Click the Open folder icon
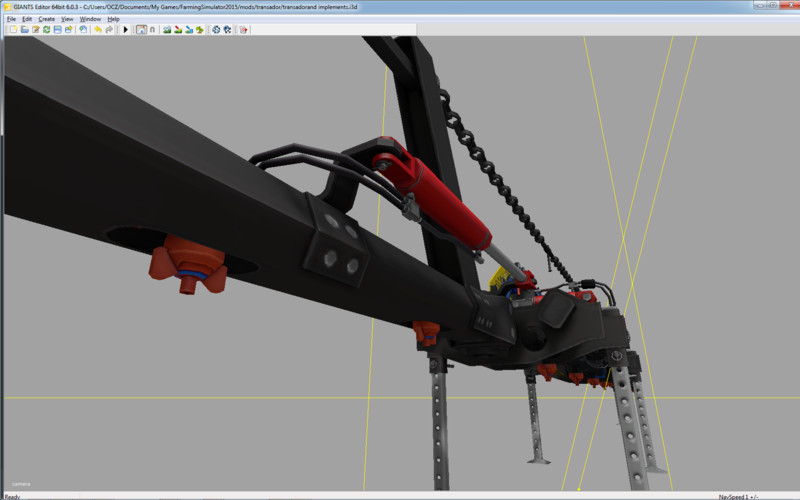800x500 pixels. click(x=24, y=30)
